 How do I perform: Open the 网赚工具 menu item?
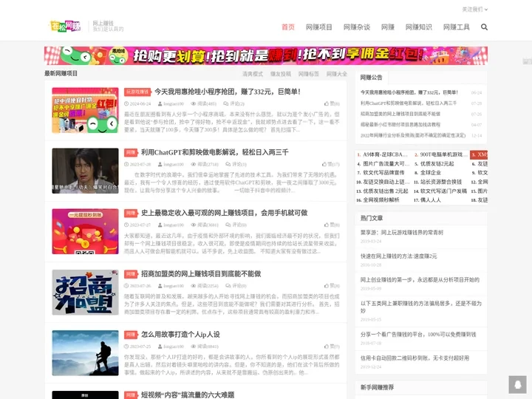click(457, 27)
